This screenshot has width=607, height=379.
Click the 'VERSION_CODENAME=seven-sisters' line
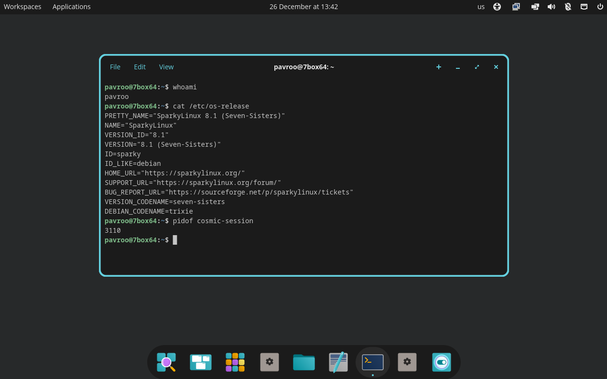(x=165, y=202)
